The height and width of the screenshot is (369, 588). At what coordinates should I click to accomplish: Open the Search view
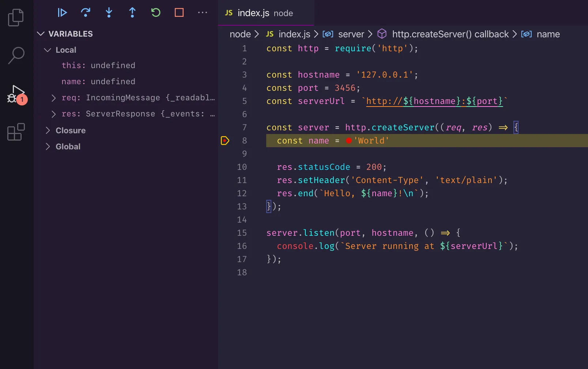(16, 56)
